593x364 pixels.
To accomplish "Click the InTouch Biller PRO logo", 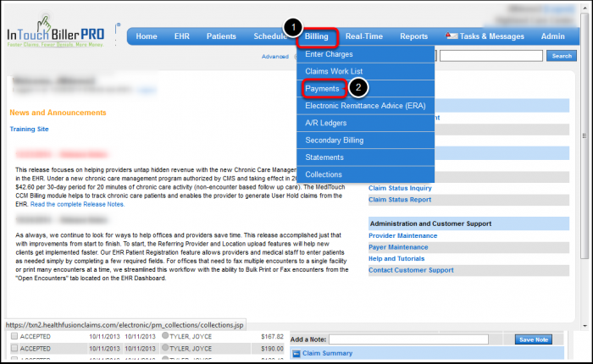I will coord(56,32).
